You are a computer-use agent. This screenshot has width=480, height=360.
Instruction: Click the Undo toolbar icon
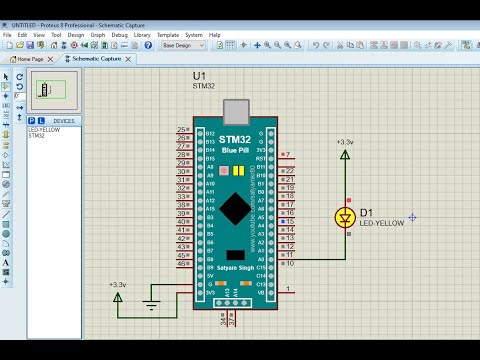coord(316,45)
